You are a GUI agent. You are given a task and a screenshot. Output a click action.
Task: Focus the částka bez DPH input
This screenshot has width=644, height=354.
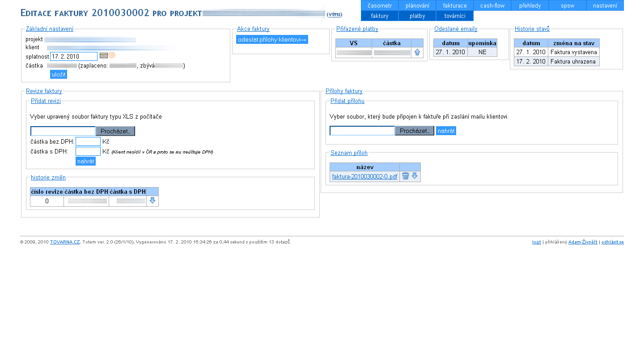(88, 141)
